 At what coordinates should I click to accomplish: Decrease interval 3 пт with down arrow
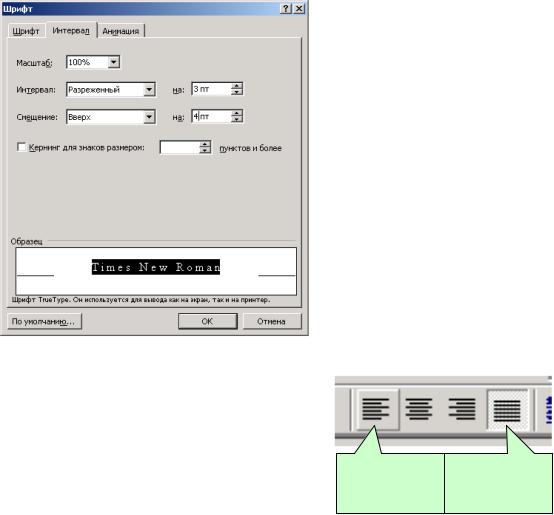tap(237, 92)
